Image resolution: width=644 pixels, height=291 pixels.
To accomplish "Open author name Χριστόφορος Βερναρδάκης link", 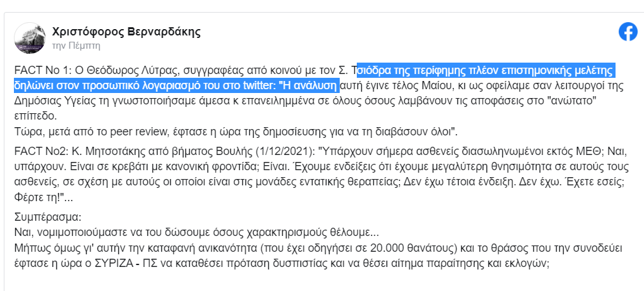I will (x=127, y=32).
